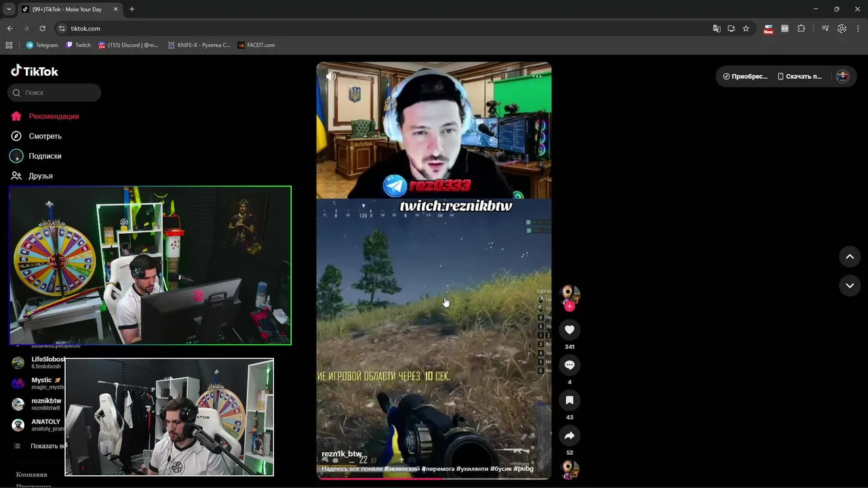Click the twitch:reznikbtw video overlay text

(x=455, y=206)
